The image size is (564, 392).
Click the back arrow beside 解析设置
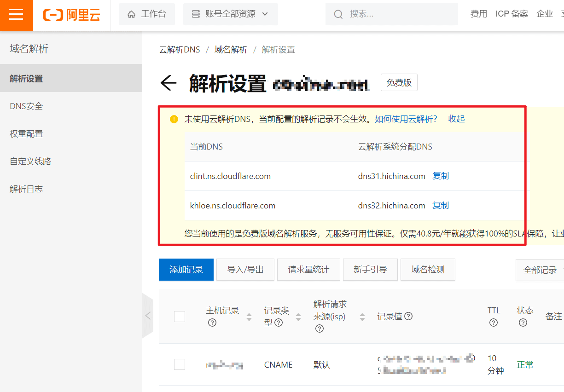point(169,83)
